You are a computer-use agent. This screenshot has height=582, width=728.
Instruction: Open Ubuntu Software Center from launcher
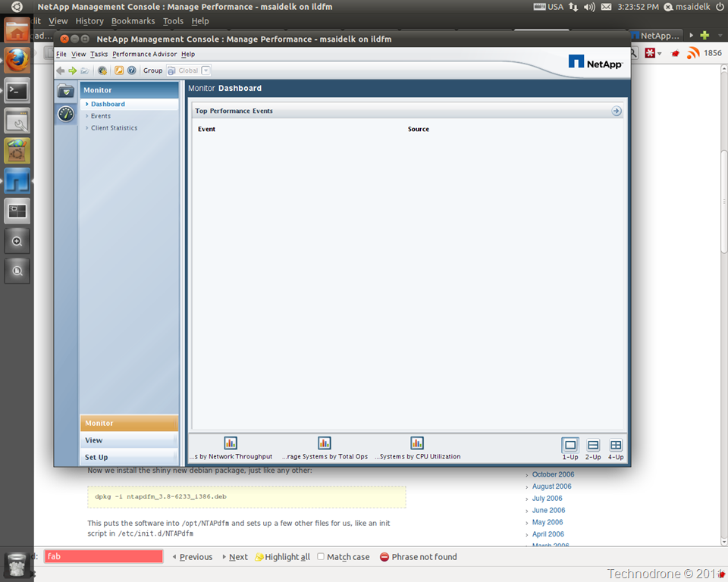[x=17, y=151]
